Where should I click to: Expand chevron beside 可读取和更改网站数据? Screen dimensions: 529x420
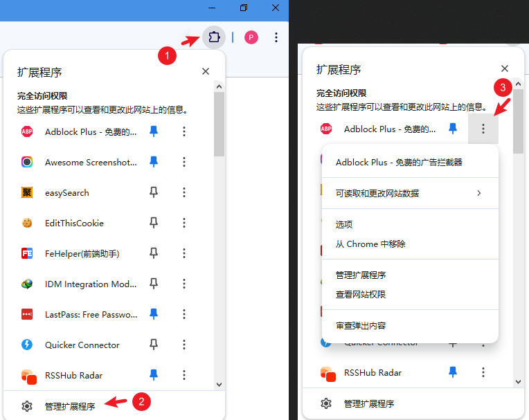[478, 193]
